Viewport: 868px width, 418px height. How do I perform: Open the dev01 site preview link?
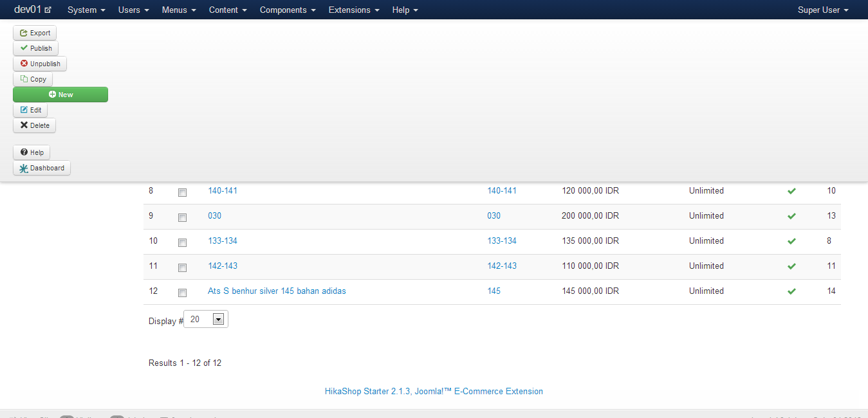33,10
